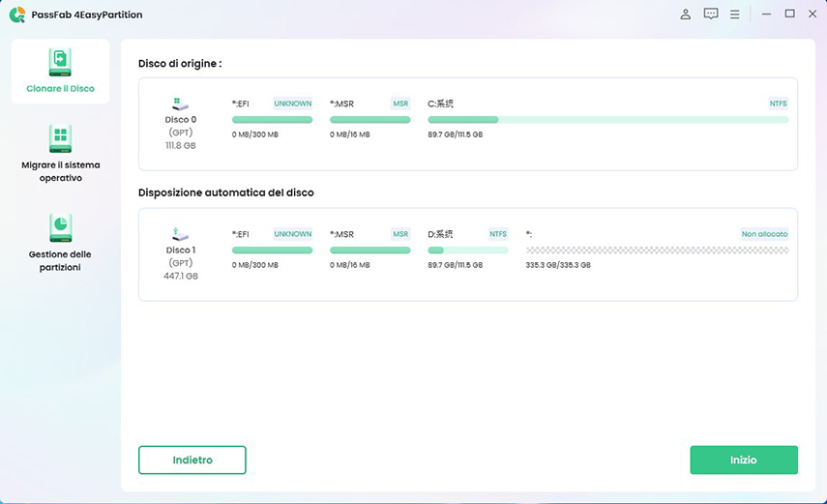The image size is (827, 504).
Task: Click the Clonare il Disco sidebar icon
Action: (60, 62)
